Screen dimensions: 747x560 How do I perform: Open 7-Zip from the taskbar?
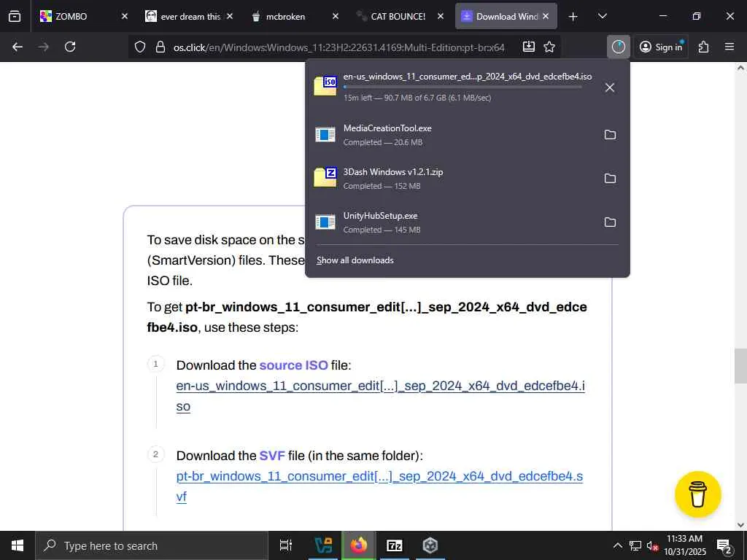(x=395, y=545)
